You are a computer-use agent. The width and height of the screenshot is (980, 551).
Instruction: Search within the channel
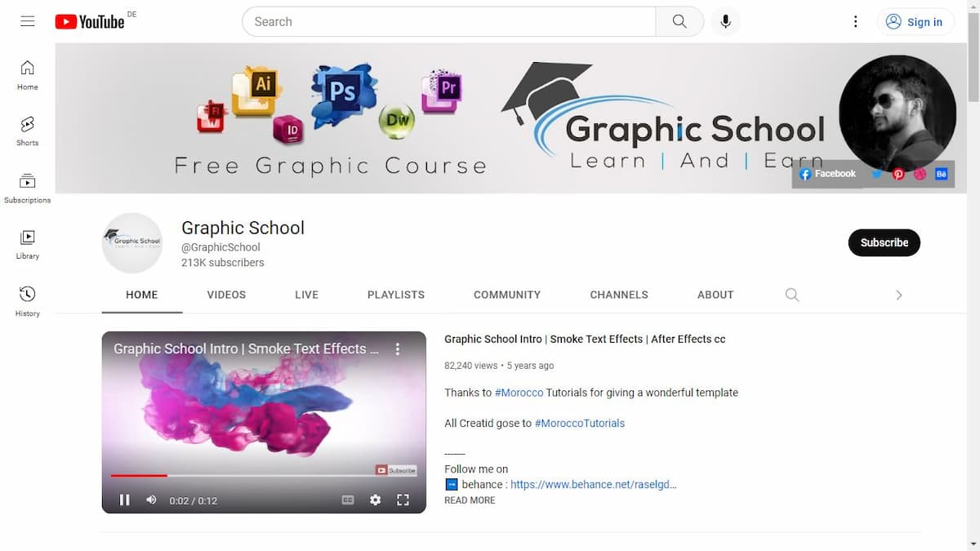coord(791,295)
